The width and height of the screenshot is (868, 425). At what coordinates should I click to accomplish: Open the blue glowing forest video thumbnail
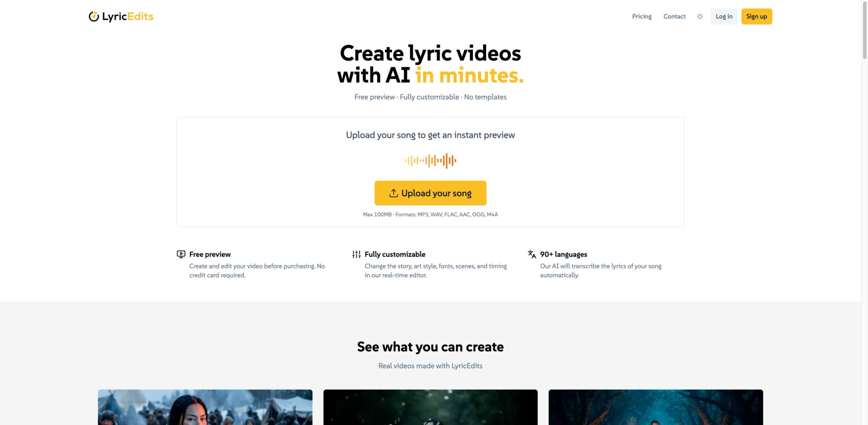tap(656, 407)
